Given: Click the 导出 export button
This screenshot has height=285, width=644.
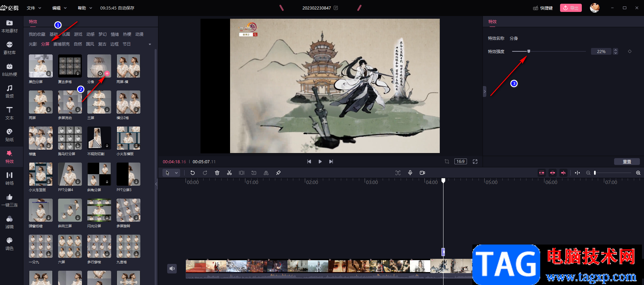Looking at the screenshot, I should pos(571,8).
